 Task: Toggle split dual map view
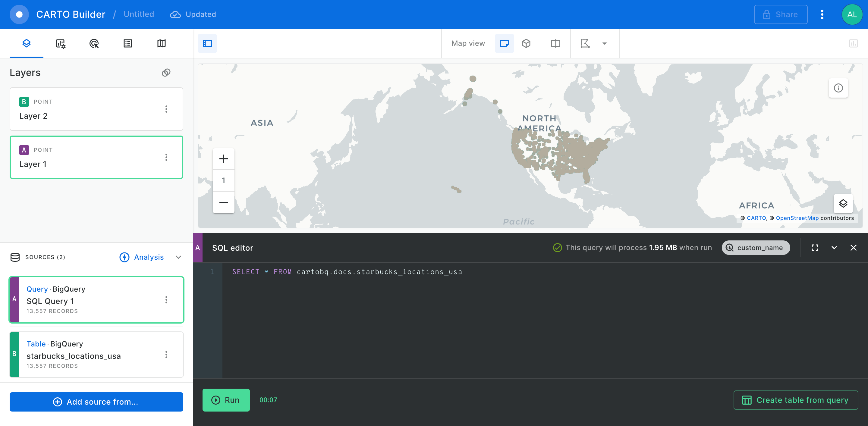click(x=555, y=43)
